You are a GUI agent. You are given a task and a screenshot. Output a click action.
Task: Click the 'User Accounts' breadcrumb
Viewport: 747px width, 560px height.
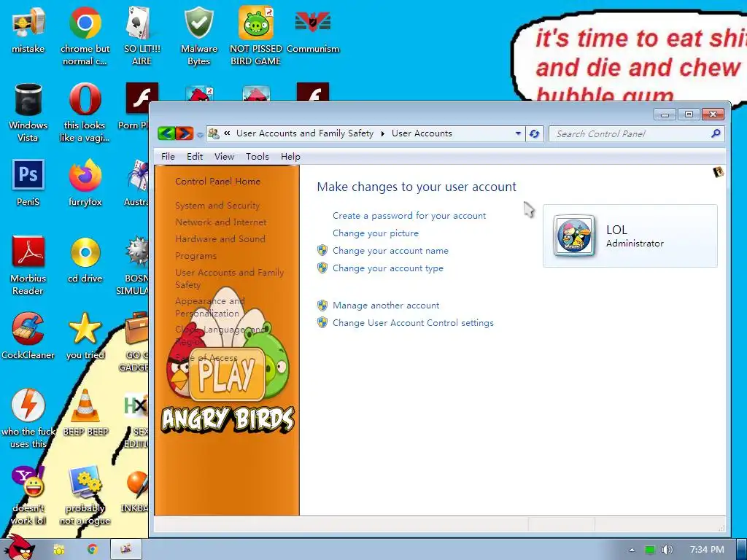[422, 133]
